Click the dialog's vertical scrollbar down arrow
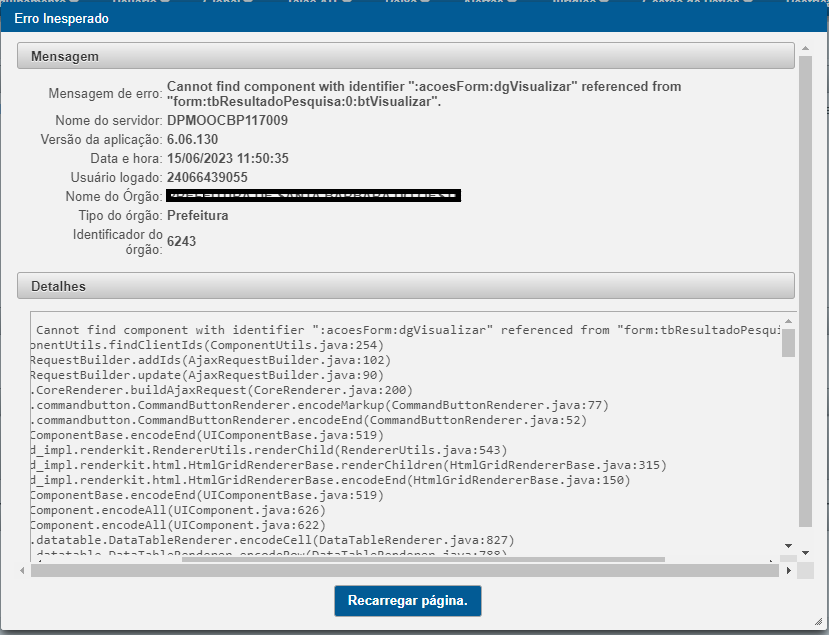The width and height of the screenshot is (829, 635). (805, 553)
